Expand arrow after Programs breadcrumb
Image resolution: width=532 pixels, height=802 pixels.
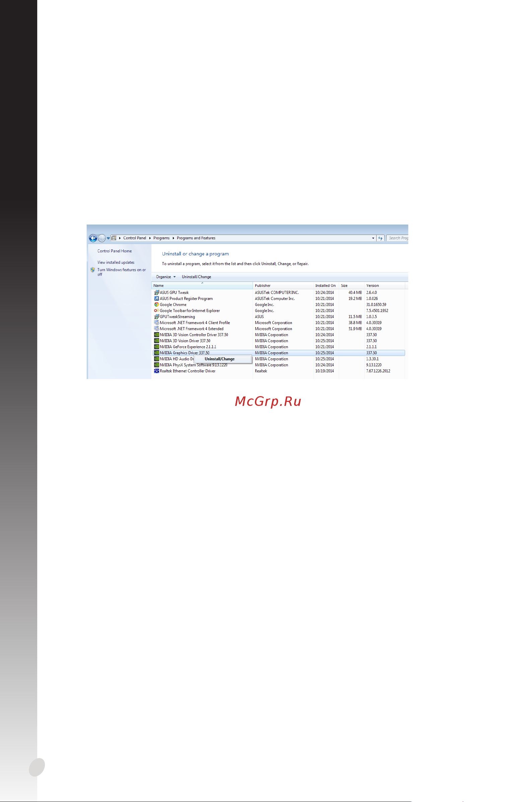(x=173, y=238)
